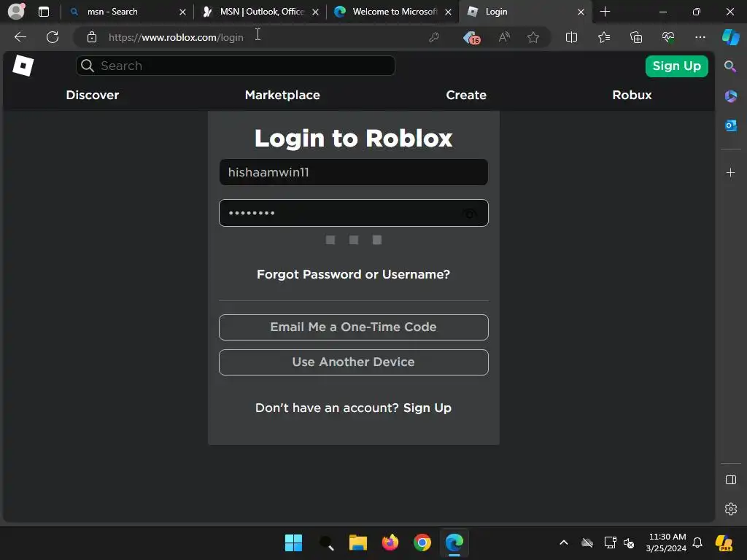The height and width of the screenshot is (560, 747).
Task: Click the Read aloud icon
Action: 504,37
